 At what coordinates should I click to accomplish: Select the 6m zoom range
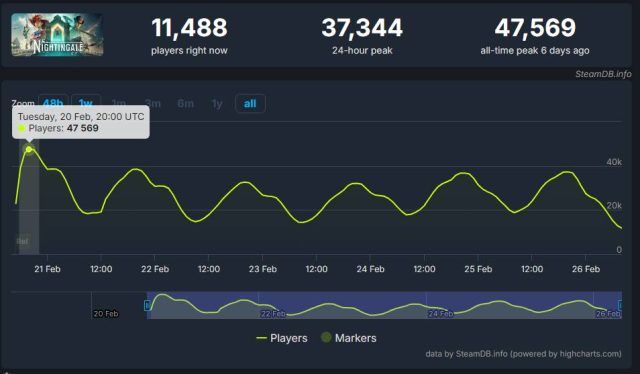click(185, 104)
